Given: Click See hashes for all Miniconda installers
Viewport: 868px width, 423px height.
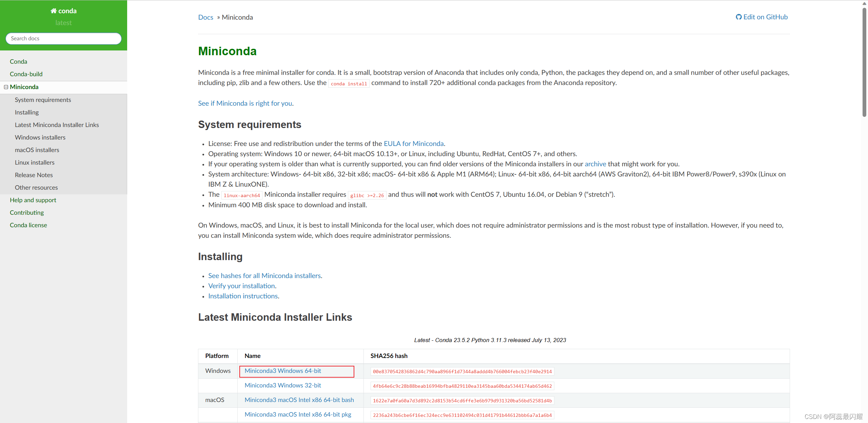Looking at the screenshot, I should (264, 275).
